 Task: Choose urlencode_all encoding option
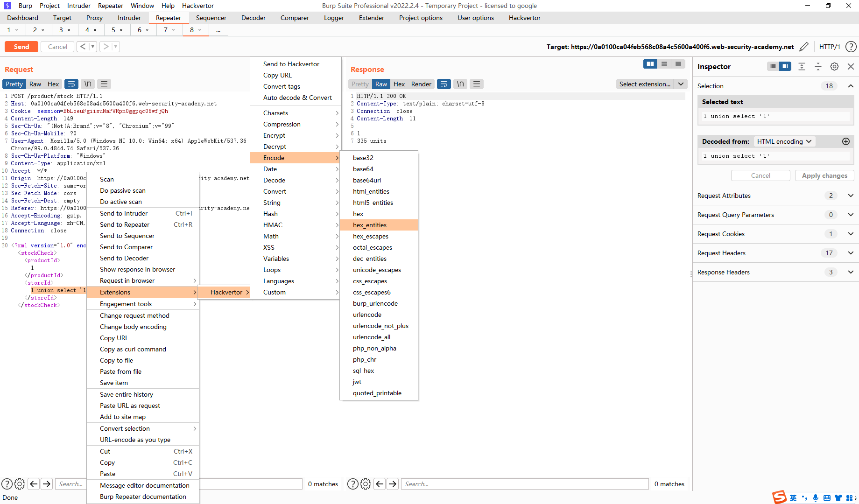[x=379, y=337]
